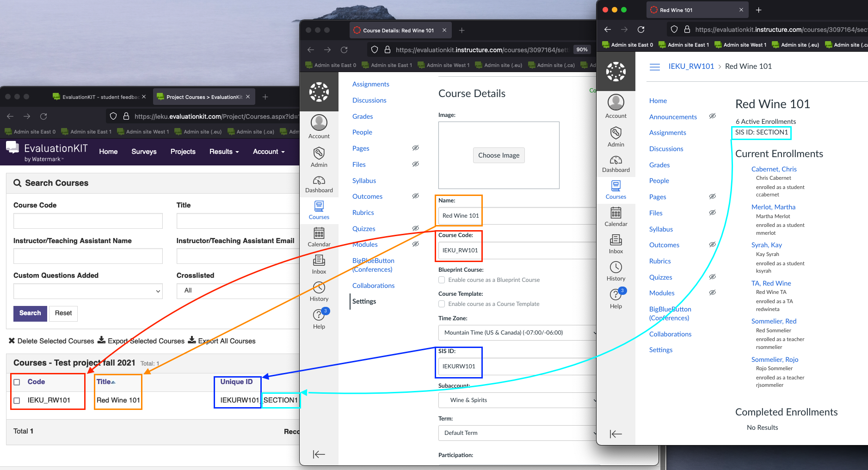Open Projects in EvaluationKIT navbar
This screenshot has height=470, width=868.
(x=183, y=152)
